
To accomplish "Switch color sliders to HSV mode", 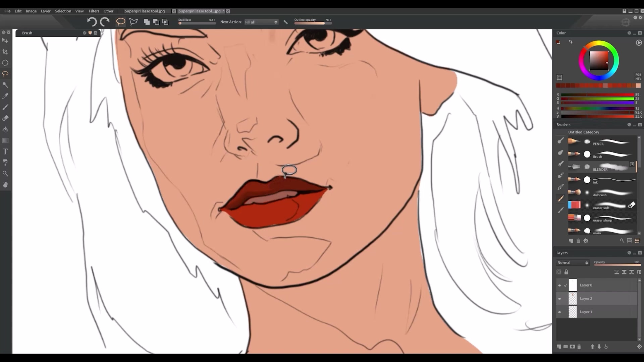I will point(638,78).
